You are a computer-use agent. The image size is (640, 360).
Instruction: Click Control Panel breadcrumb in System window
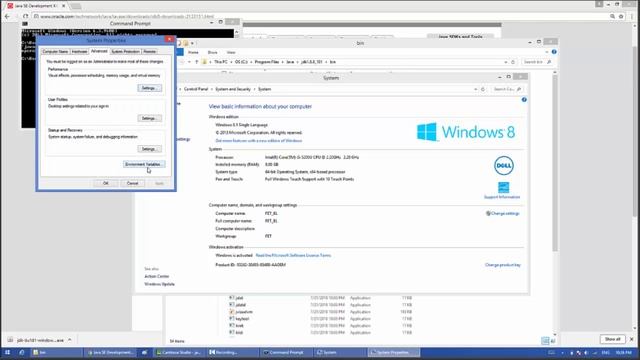[x=196, y=89]
